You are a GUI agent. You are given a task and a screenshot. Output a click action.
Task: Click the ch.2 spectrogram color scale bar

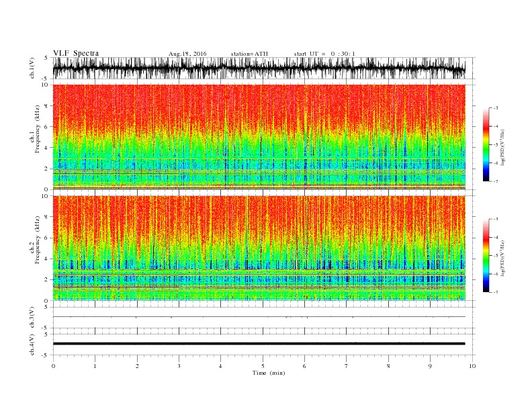[486, 256]
